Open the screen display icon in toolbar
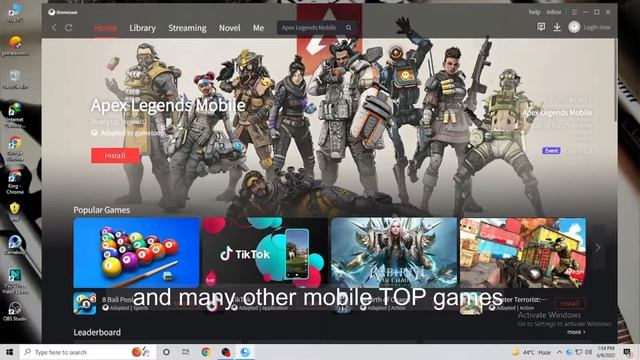 tap(541, 27)
